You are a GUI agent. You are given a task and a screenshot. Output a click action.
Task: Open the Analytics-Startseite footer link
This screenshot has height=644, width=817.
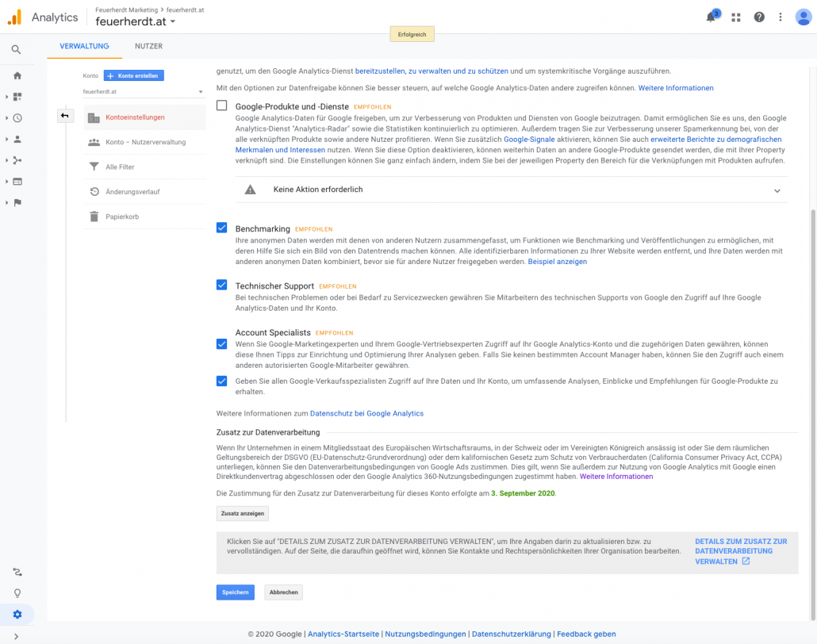[343, 634]
